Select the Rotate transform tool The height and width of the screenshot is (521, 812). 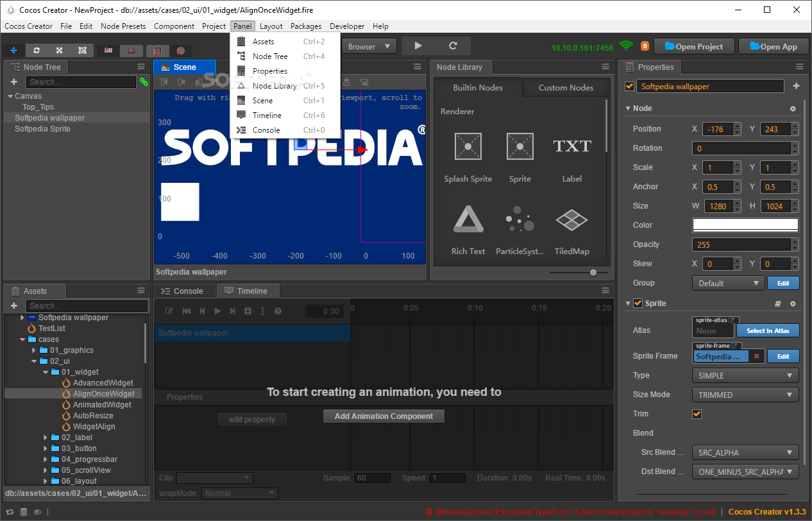[x=37, y=50]
